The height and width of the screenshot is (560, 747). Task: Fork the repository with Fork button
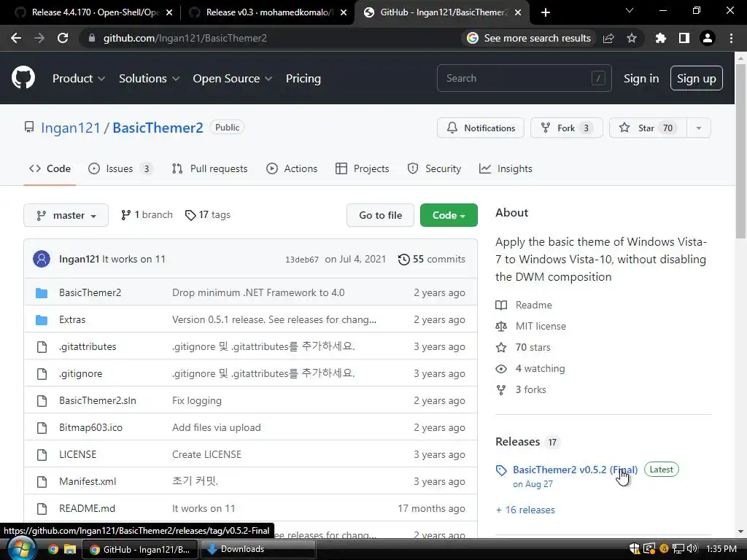click(566, 128)
